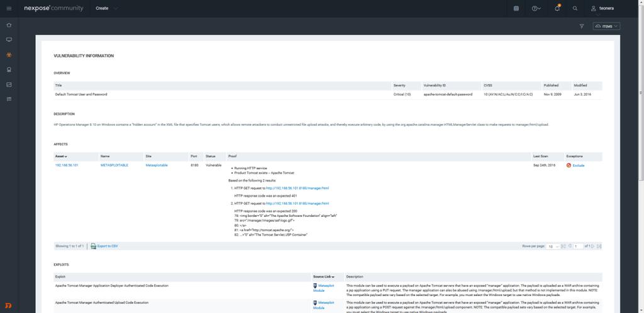Viewport: 644px width, 313px height.
Task: Open the Policies ribbon icon in sidebar
Action: pyautogui.click(x=9, y=70)
